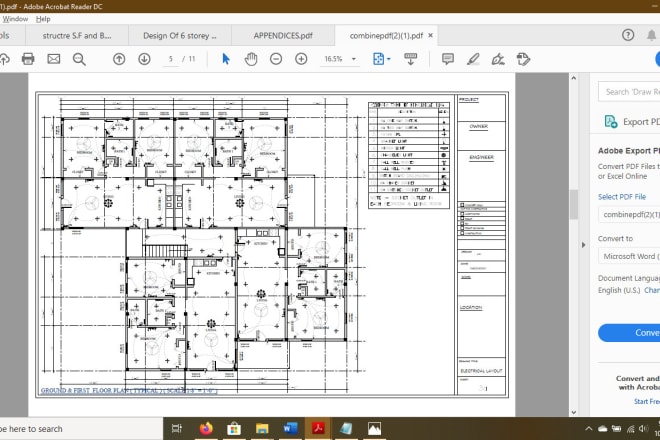Viewport: 660px width, 440px height.
Task: Open Microsoft Store taskbar icon
Action: tap(234, 429)
